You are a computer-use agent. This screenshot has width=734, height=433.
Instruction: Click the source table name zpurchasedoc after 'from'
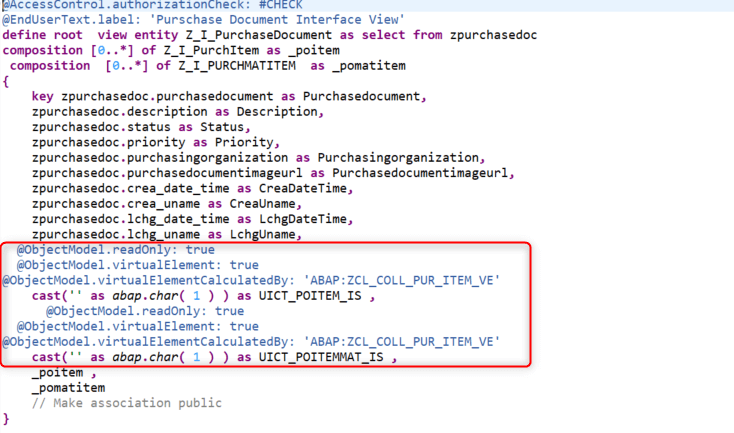[493, 35]
